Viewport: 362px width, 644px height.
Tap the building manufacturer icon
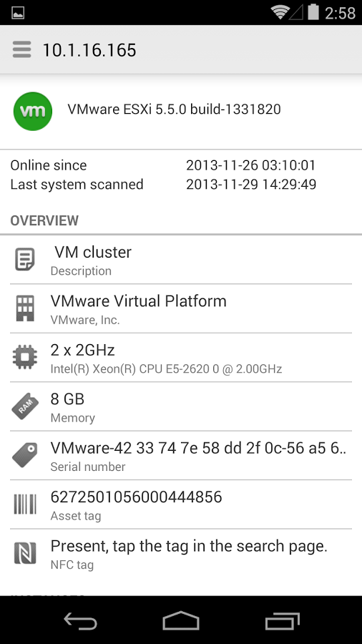coord(25,308)
